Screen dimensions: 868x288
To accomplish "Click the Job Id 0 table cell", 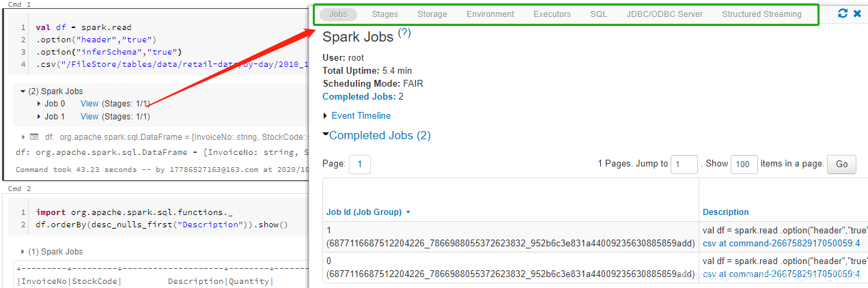I will tap(510, 268).
